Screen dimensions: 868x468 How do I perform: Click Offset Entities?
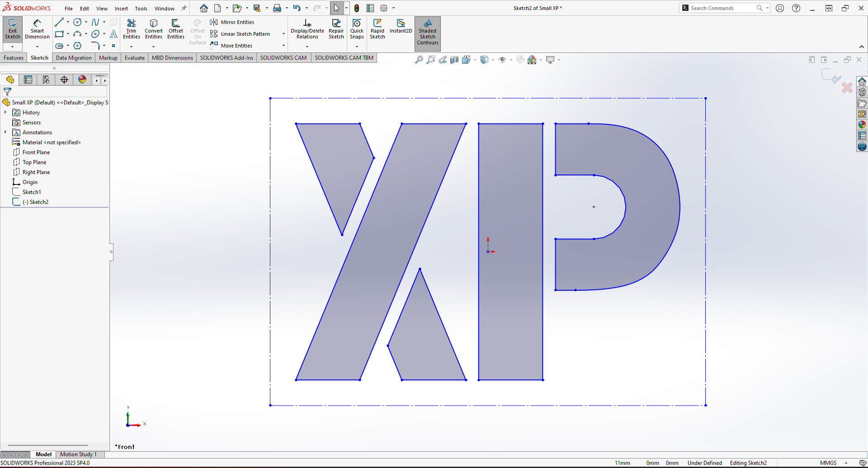[x=176, y=29]
